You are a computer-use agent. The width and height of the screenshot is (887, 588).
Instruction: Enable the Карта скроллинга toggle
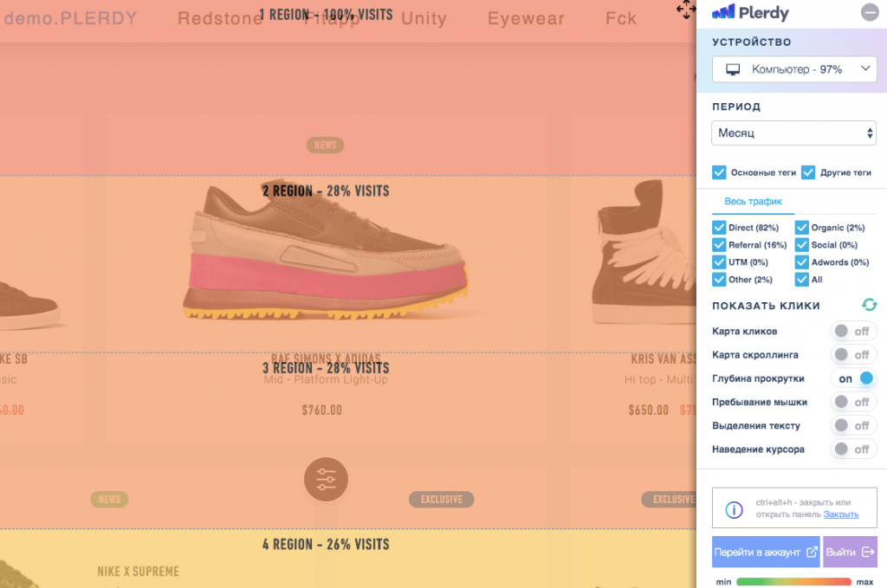[853, 355]
